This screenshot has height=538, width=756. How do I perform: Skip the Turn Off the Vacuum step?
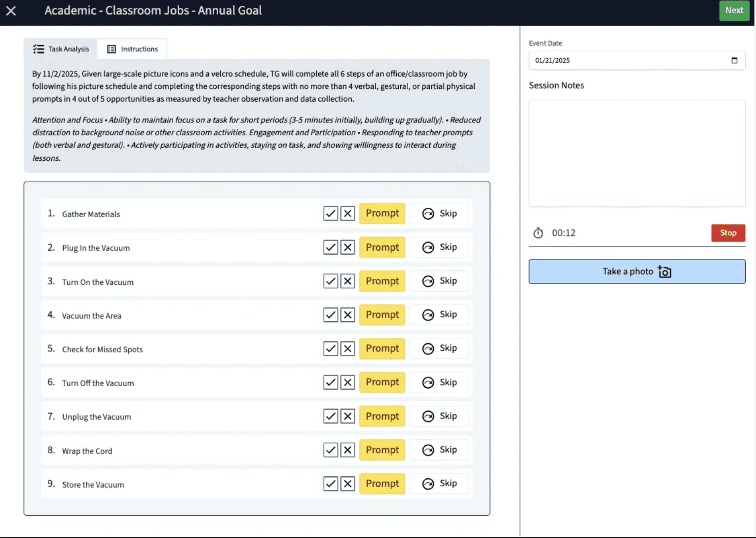(x=439, y=383)
